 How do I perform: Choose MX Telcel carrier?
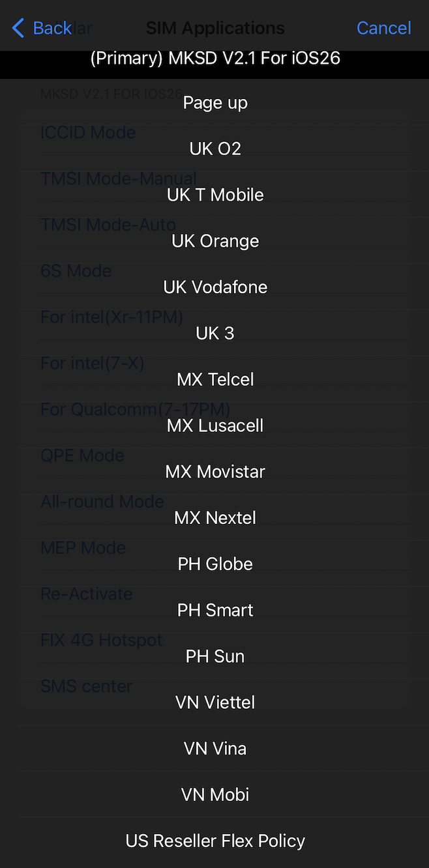(x=215, y=379)
